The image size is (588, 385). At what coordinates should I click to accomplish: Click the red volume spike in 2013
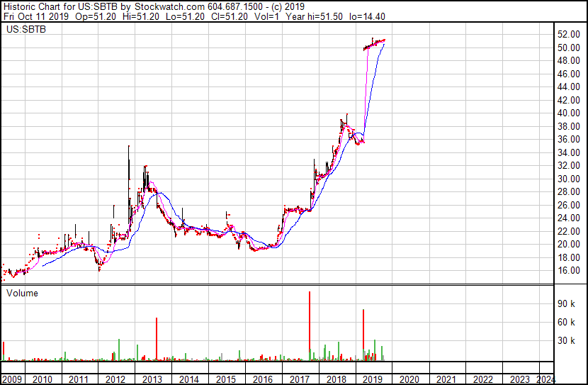(x=157, y=339)
